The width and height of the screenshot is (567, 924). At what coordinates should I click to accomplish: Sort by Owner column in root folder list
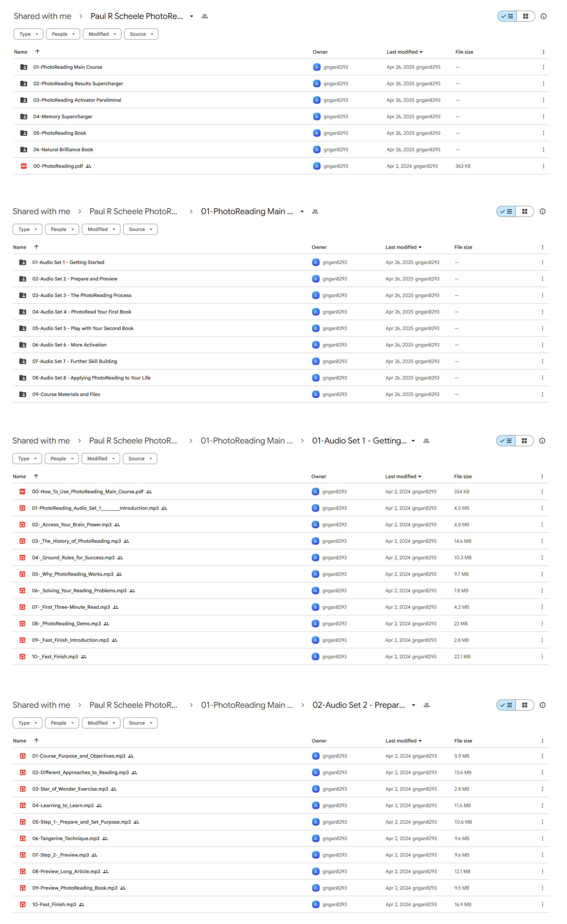click(320, 52)
